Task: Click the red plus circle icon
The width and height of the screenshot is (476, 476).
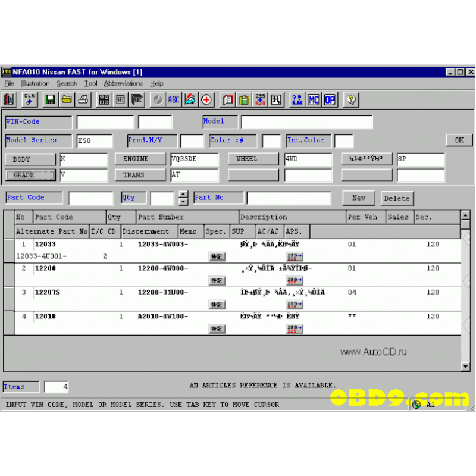Action: pos(206,99)
